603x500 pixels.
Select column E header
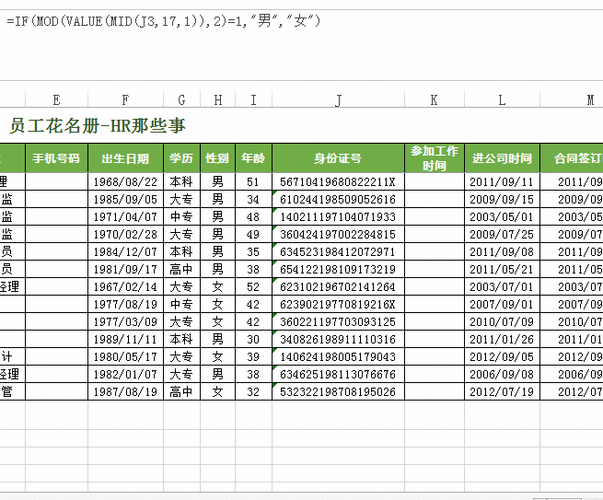pos(57,100)
